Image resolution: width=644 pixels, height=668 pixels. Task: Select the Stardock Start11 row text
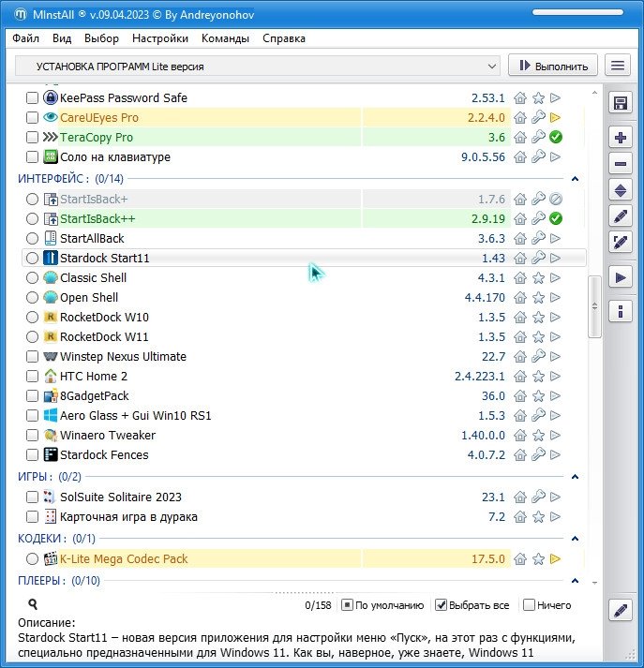pos(104,259)
